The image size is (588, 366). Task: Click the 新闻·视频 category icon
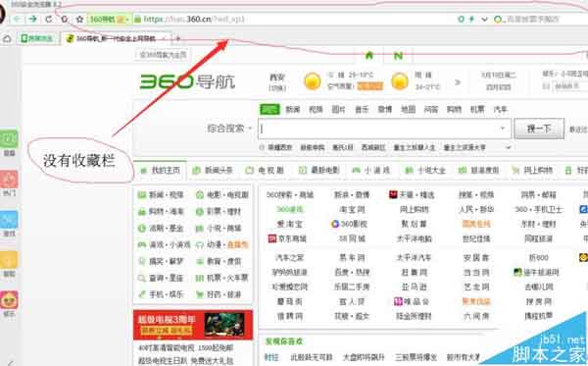[142, 195]
